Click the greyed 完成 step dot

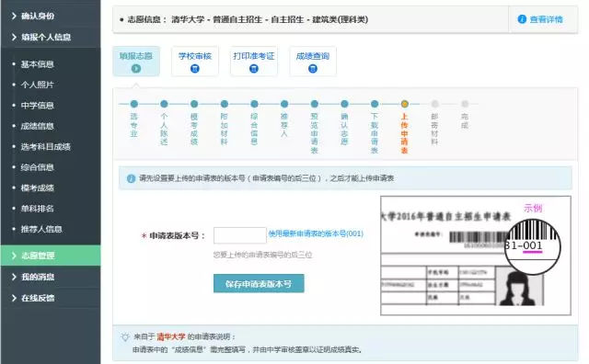point(465,104)
